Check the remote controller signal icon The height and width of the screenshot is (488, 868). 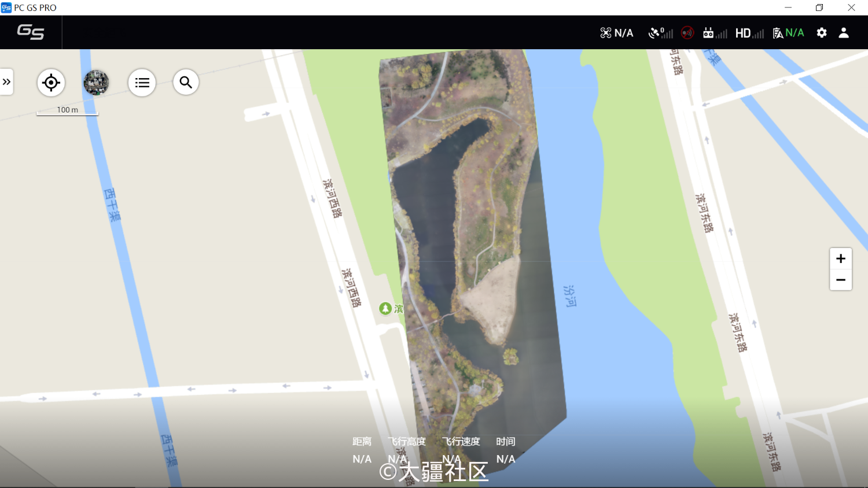pos(715,33)
